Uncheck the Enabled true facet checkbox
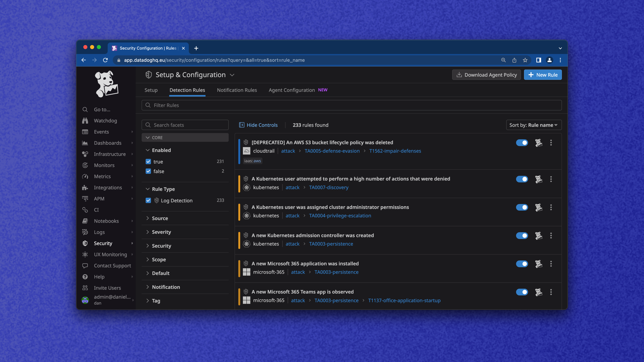The image size is (644, 362). [x=148, y=162]
